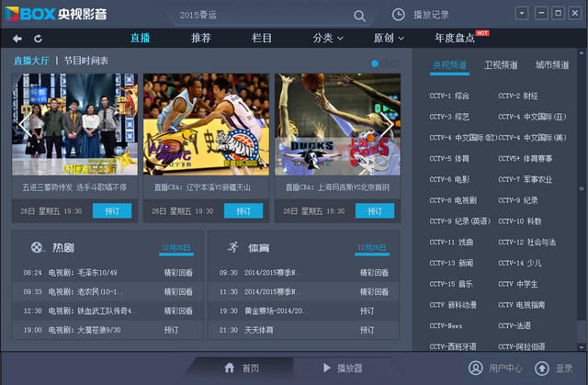
Task: Open title bar dropdown menu button
Action: click(522, 13)
